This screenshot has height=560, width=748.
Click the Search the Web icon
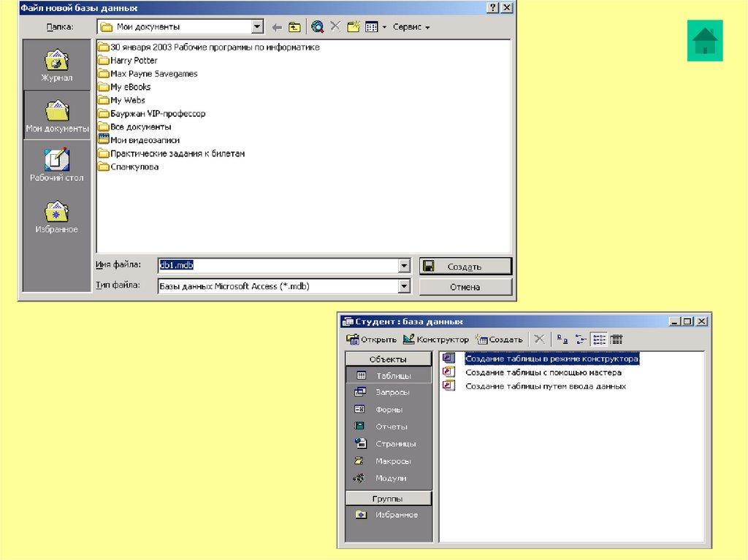317,27
